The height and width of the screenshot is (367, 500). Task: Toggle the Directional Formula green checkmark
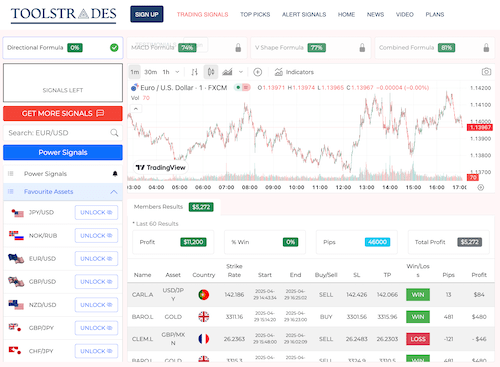(114, 48)
